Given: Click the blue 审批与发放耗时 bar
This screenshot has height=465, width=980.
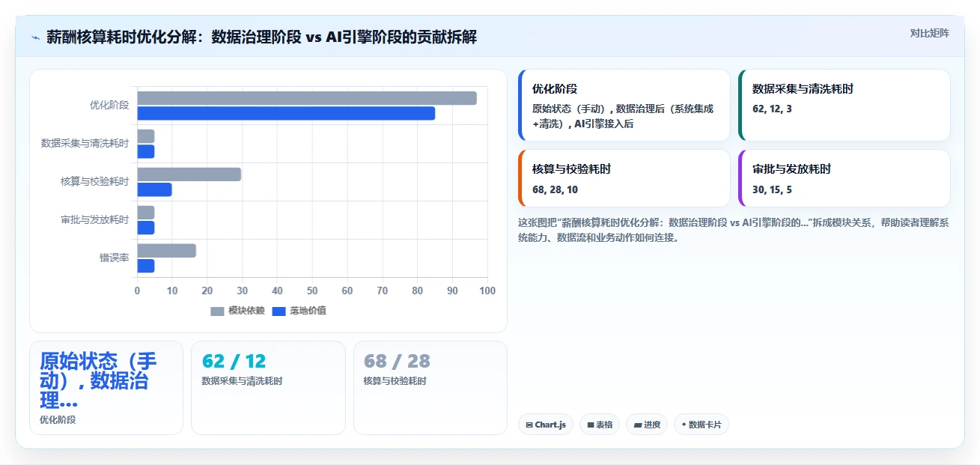Looking at the screenshot, I should tap(145, 228).
